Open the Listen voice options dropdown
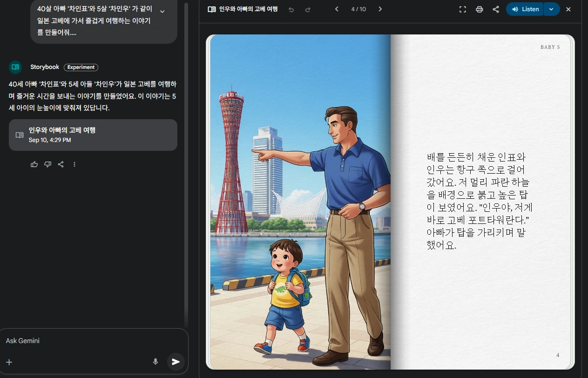The width and height of the screenshot is (588, 378). (552, 9)
